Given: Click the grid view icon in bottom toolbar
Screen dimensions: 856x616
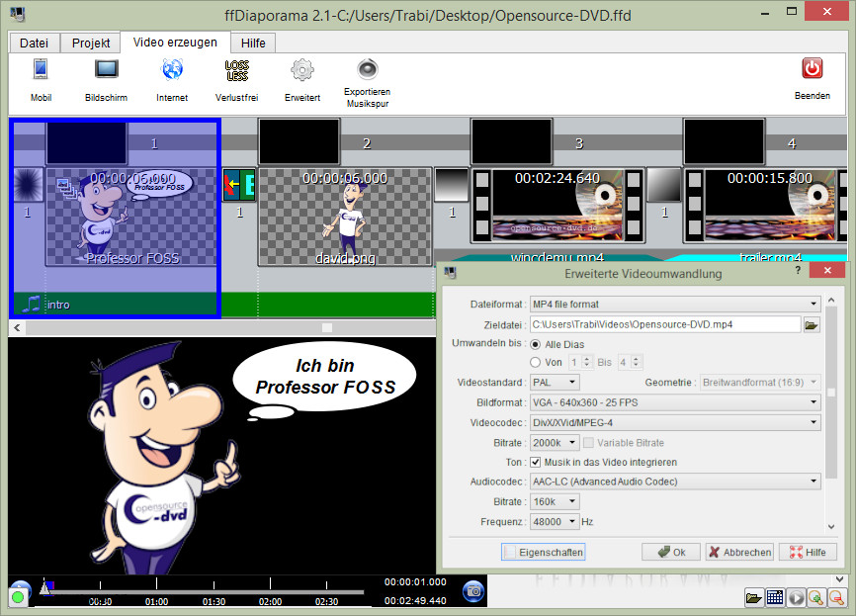Looking at the screenshot, I should click(775, 598).
